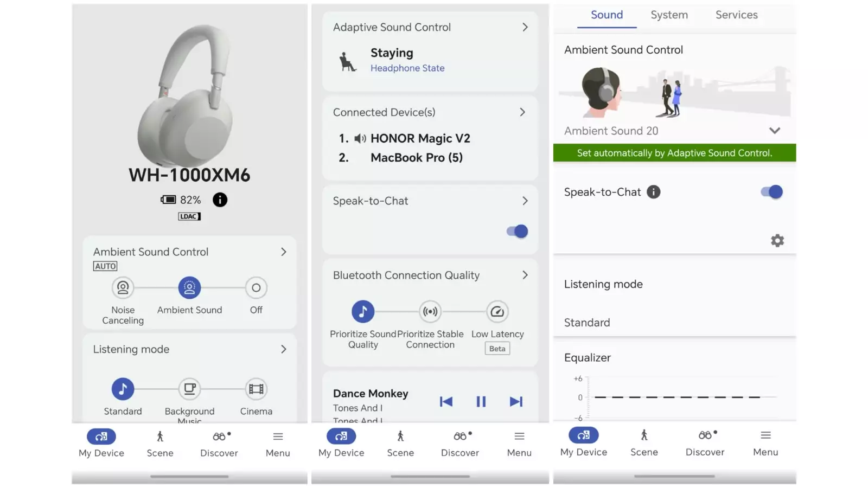The width and height of the screenshot is (868, 488).
Task: Turn Ambient Sound Control Off
Action: click(256, 288)
